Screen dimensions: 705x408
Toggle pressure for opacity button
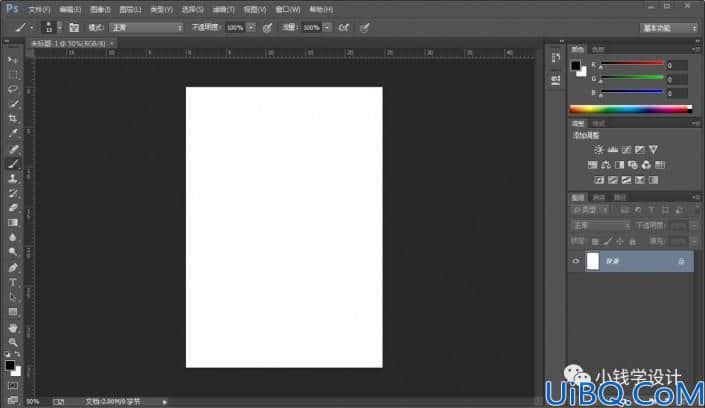[x=267, y=28]
